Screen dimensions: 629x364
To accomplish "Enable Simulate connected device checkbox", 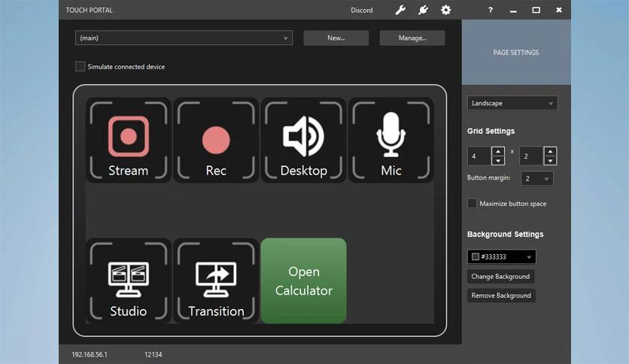I will tap(81, 66).
